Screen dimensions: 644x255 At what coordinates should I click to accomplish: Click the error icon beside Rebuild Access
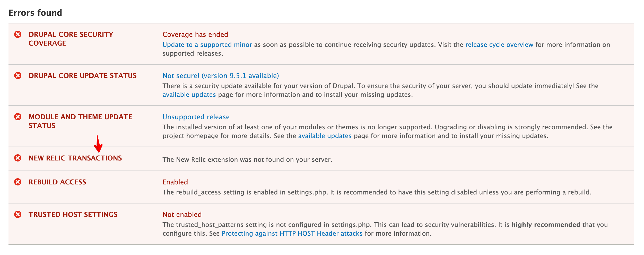17,182
